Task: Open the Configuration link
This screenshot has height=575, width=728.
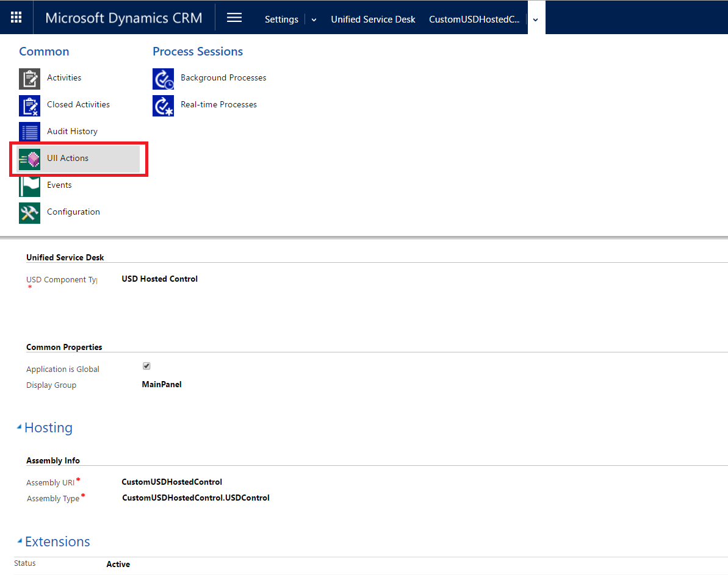Action: click(73, 212)
